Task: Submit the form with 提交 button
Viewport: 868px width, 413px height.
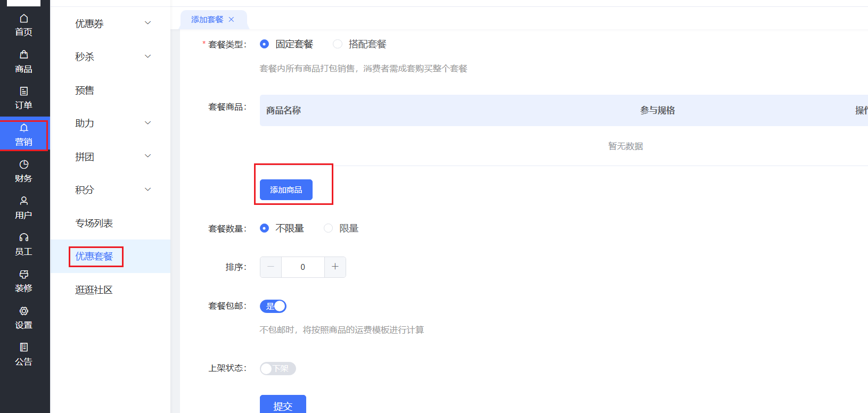Action: (x=283, y=406)
